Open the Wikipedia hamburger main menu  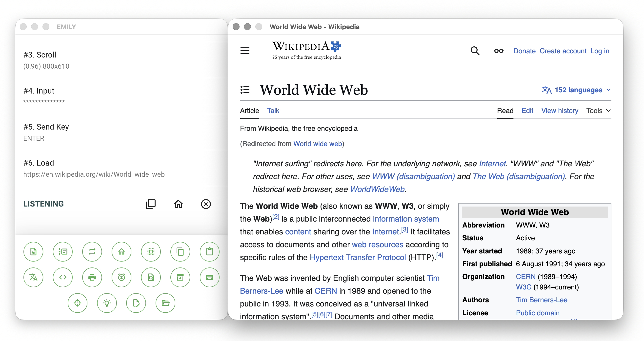[x=245, y=51]
